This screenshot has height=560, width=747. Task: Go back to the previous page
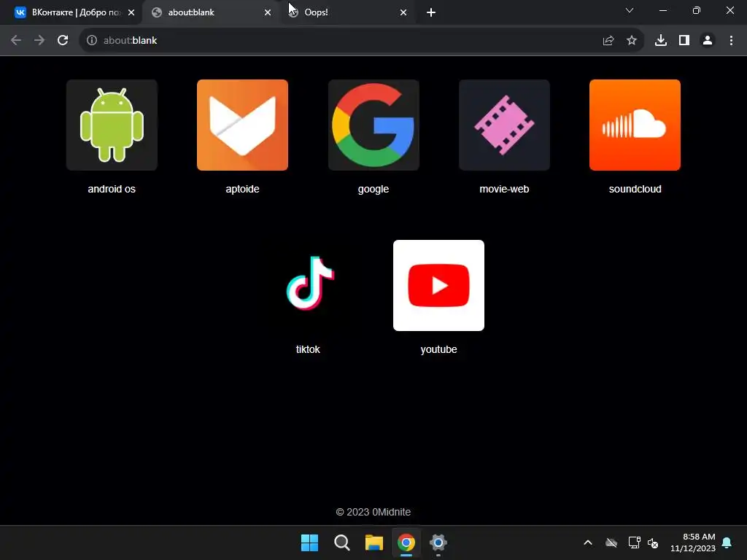[16, 41]
